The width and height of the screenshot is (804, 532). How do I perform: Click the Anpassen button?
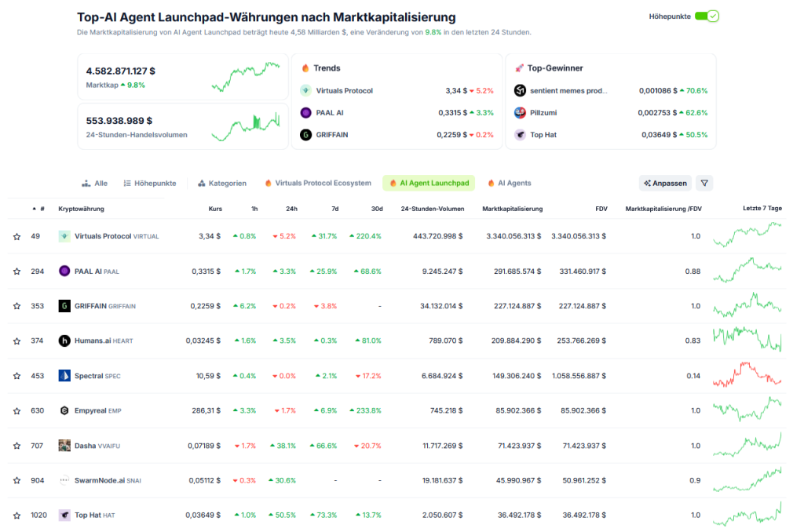[x=665, y=183]
